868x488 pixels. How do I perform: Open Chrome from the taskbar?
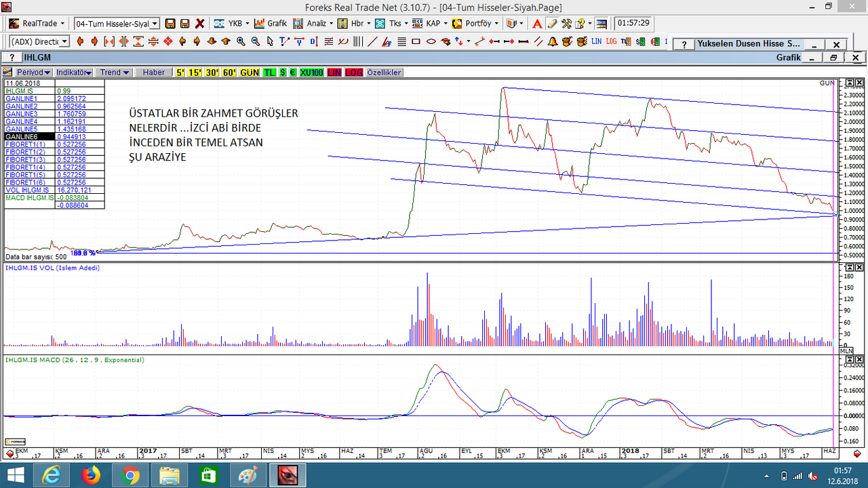[132, 475]
